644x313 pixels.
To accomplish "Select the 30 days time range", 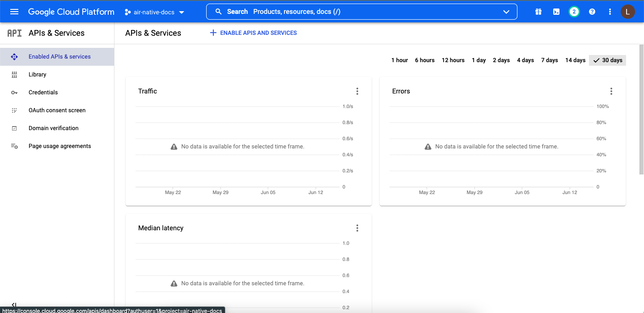I will coord(607,60).
